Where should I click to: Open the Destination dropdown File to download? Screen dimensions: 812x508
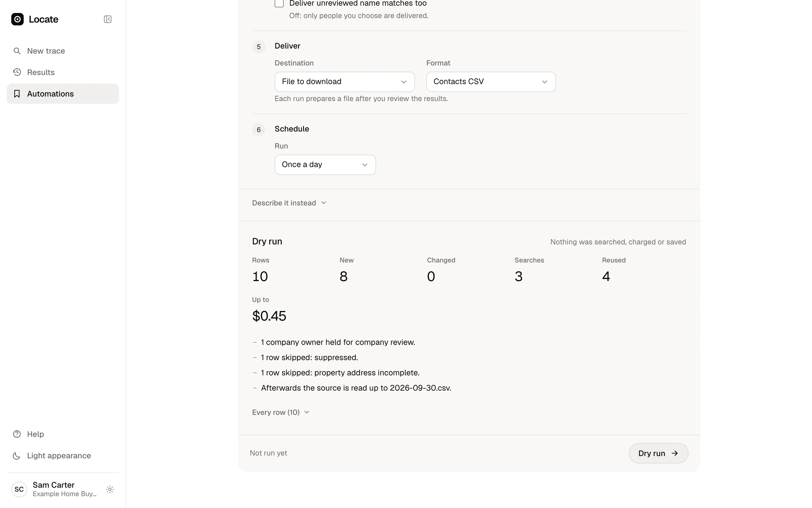[345, 82]
